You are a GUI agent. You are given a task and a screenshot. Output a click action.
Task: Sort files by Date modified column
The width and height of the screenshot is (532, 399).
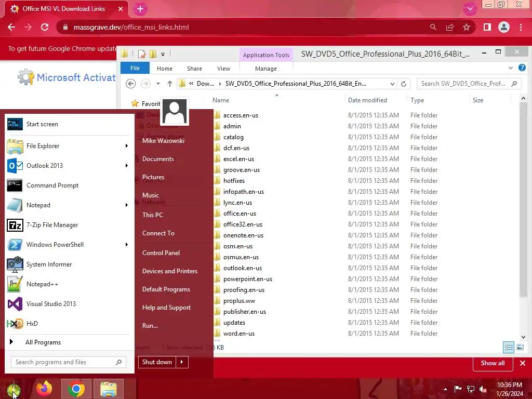pyautogui.click(x=367, y=100)
